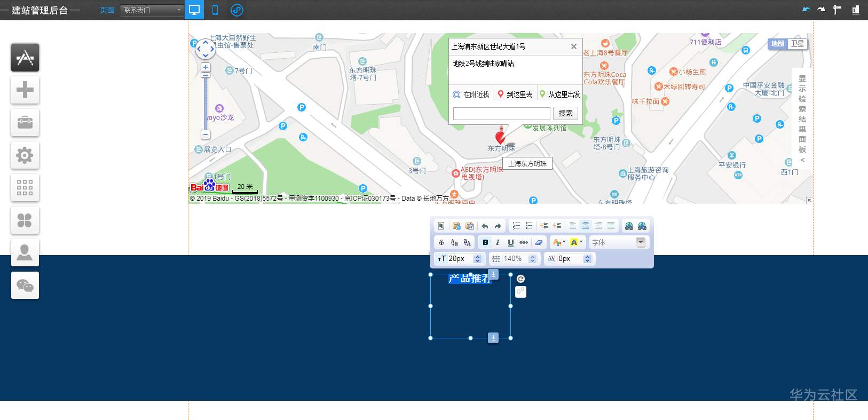Toggle bold formatting
868x420 pixels.
(x=485, y=242)
